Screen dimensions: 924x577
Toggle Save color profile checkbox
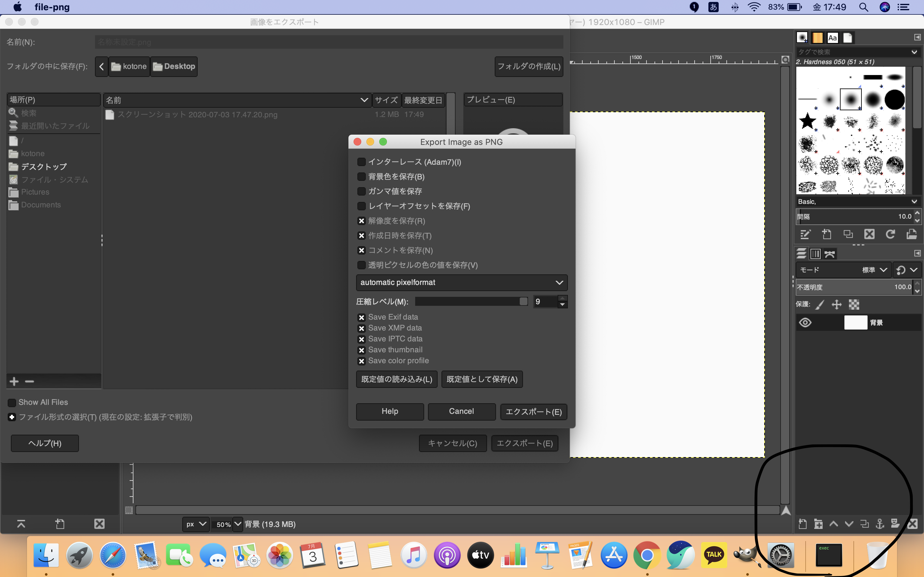click(361, 361)
